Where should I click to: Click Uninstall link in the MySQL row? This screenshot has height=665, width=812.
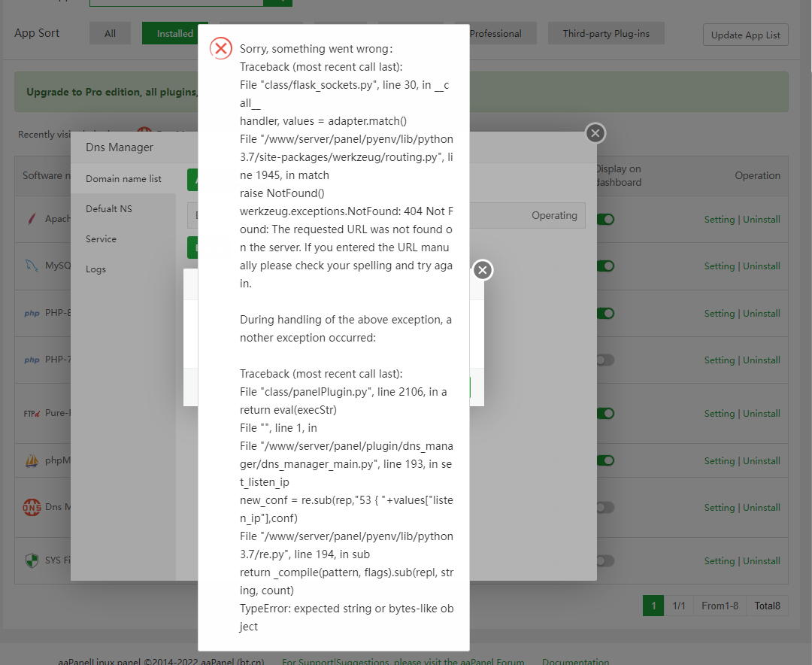(x=762, y=266)
